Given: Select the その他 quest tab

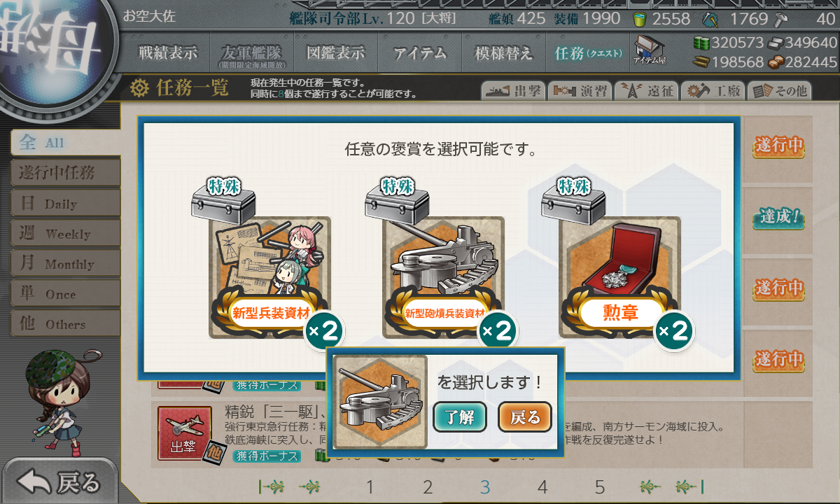Looking at the screenshot, I should (778, 91).
